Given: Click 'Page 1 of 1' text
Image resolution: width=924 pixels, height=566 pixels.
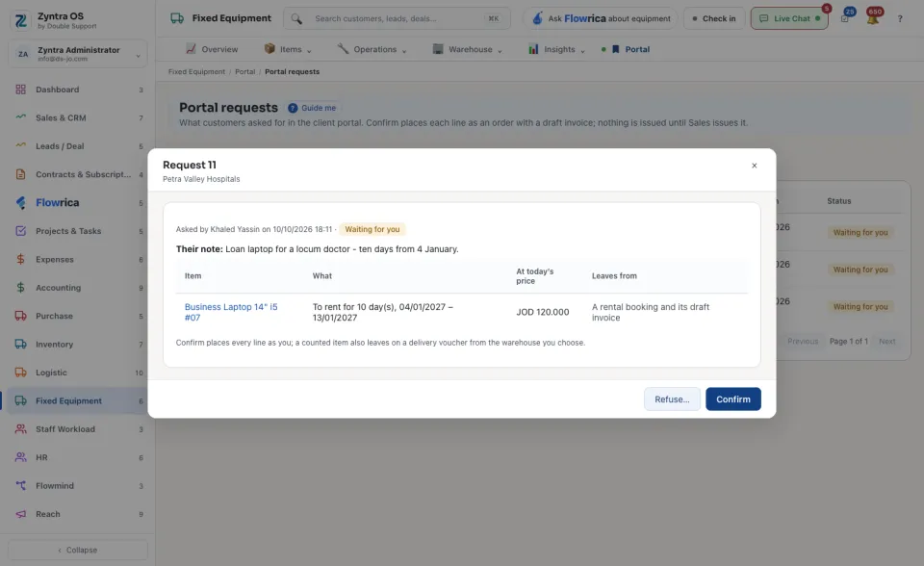Looking at the screenshot, I should (x=849, y=342).
